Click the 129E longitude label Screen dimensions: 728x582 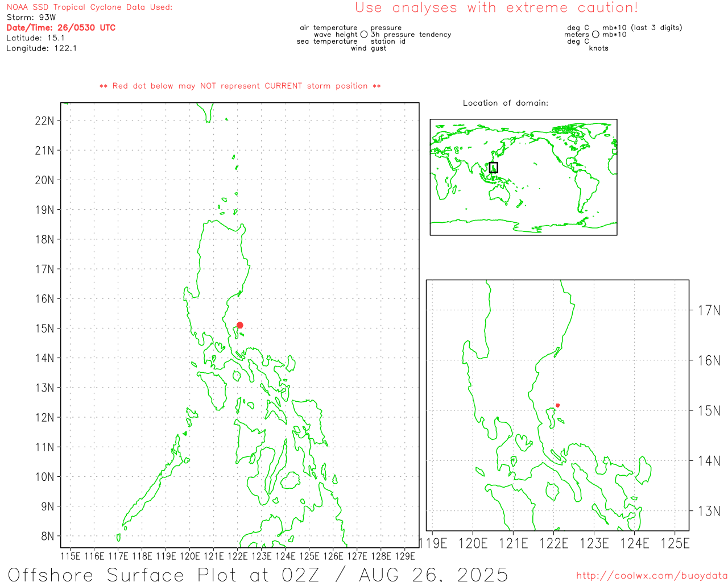pyautogui.click(x=404, y=556)
